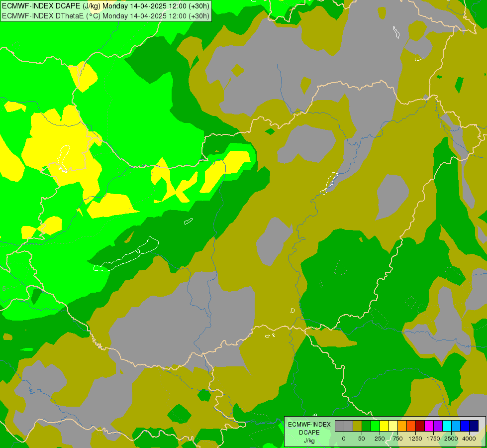This screenshot has height=448, width=487.
Task: Click the DThetaE title line with °C
Action: (x=105, y=16)
